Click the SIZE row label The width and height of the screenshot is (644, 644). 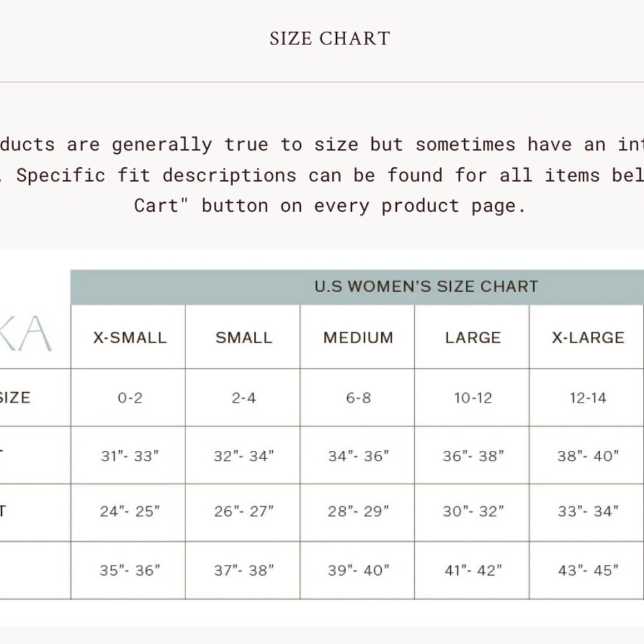15,397
